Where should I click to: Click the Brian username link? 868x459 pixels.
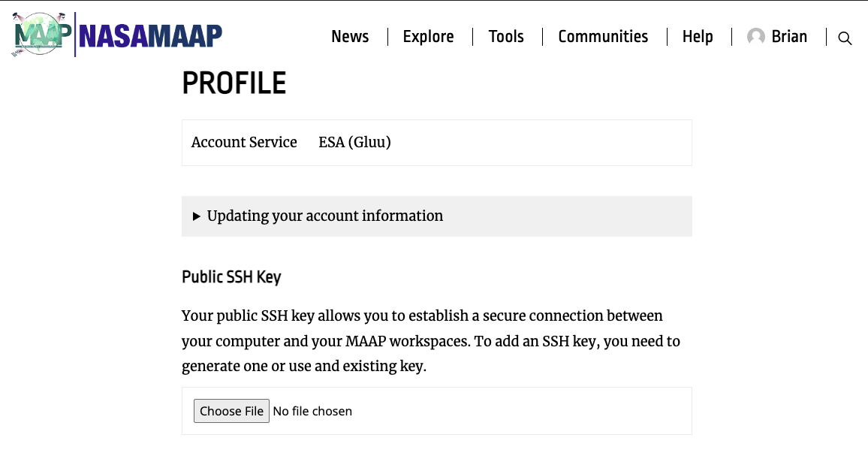pos(789,36)
